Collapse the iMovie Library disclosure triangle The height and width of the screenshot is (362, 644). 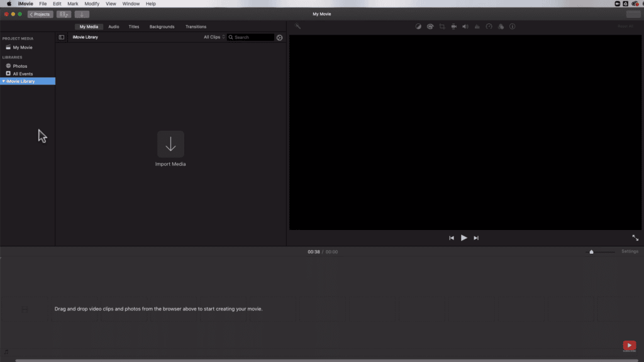(x=3, y=81)
